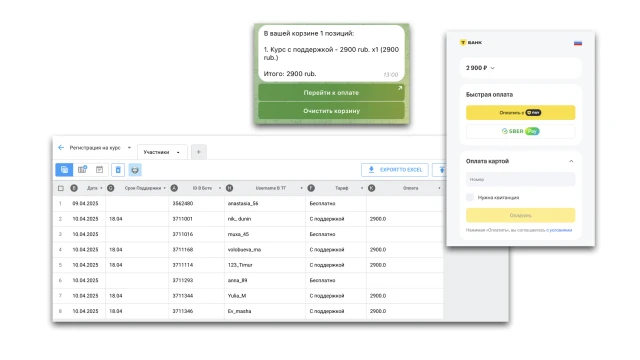Screen dimensions: 640x360
Task: Click the A badge beside ID В Боте column
Action: pos(174,188)
